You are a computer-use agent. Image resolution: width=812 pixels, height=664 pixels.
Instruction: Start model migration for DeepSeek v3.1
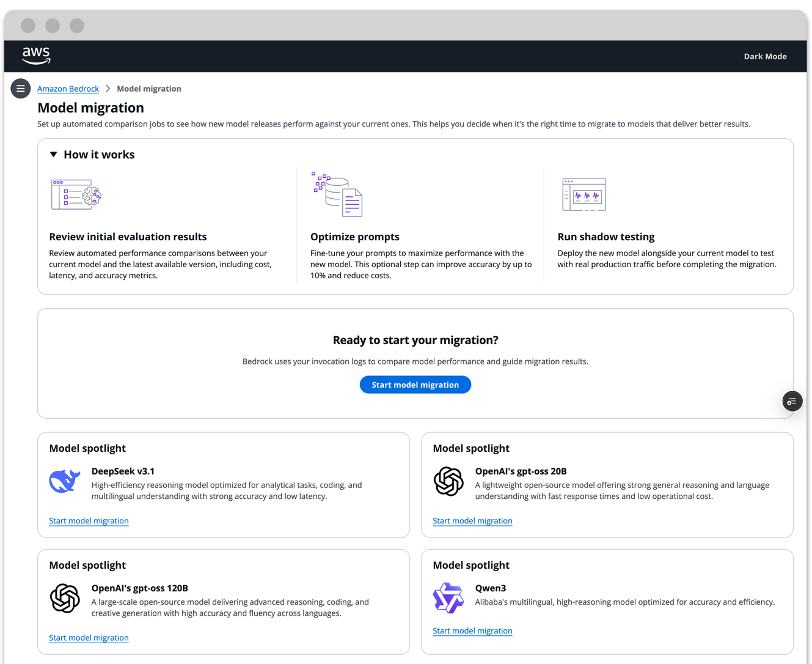tap(89, 521)
